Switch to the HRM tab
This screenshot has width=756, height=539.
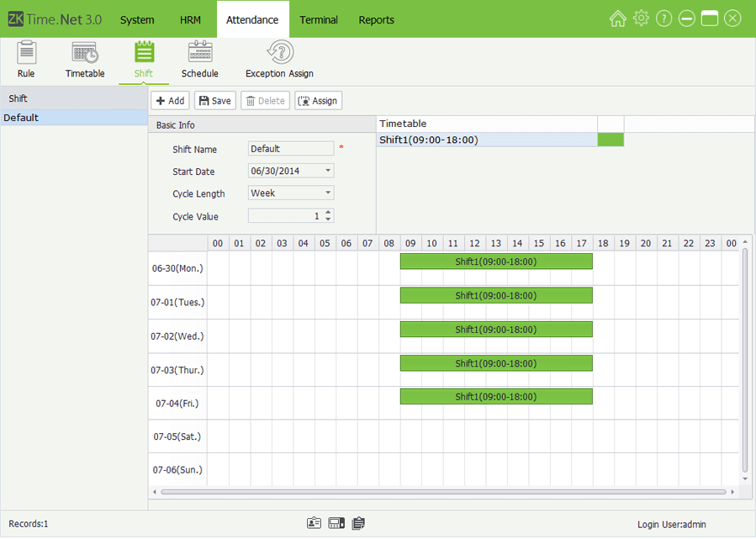[190, 19]
